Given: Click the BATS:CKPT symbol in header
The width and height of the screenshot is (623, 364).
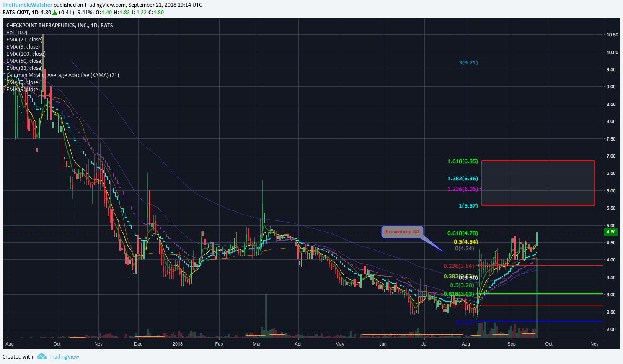Looking at the screenshot, I should pos(16,13).
